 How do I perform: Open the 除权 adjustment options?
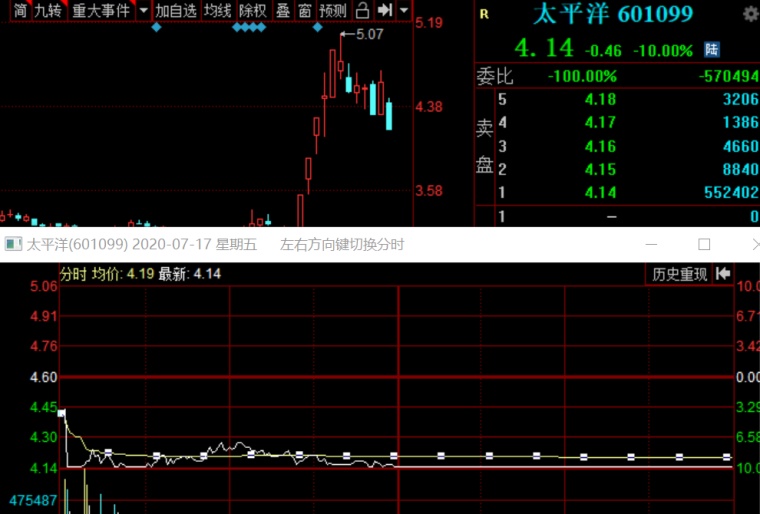pyautogui.click(x=252, y=10)
